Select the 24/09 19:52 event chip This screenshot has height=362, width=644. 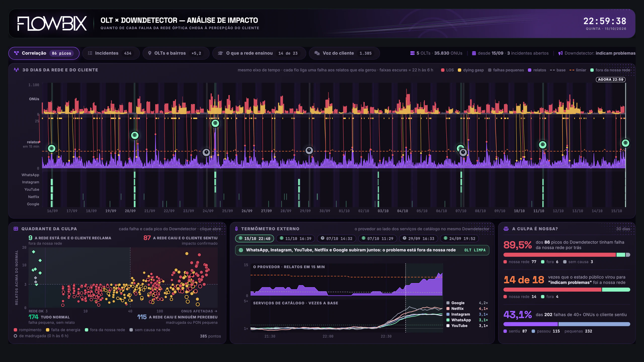click(x=460, y=239)
